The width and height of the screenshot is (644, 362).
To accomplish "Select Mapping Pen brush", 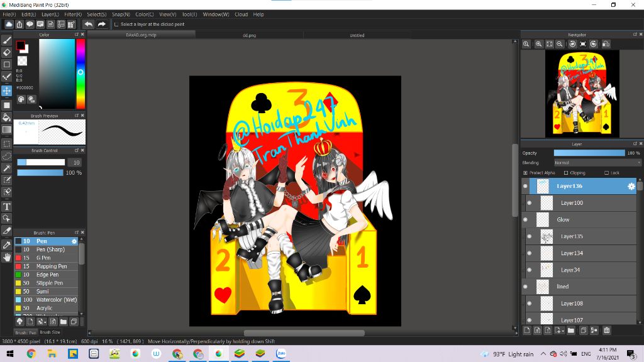I will pos(46,266).
